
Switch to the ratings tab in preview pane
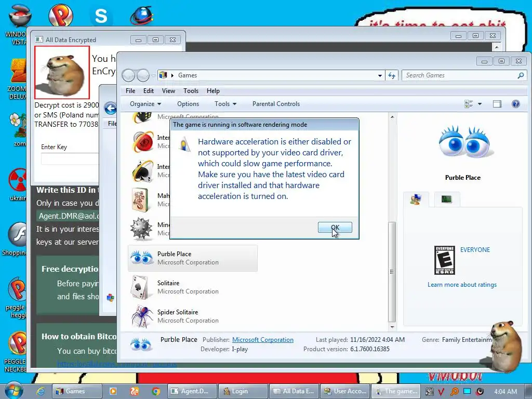click(x=416, y=199)
